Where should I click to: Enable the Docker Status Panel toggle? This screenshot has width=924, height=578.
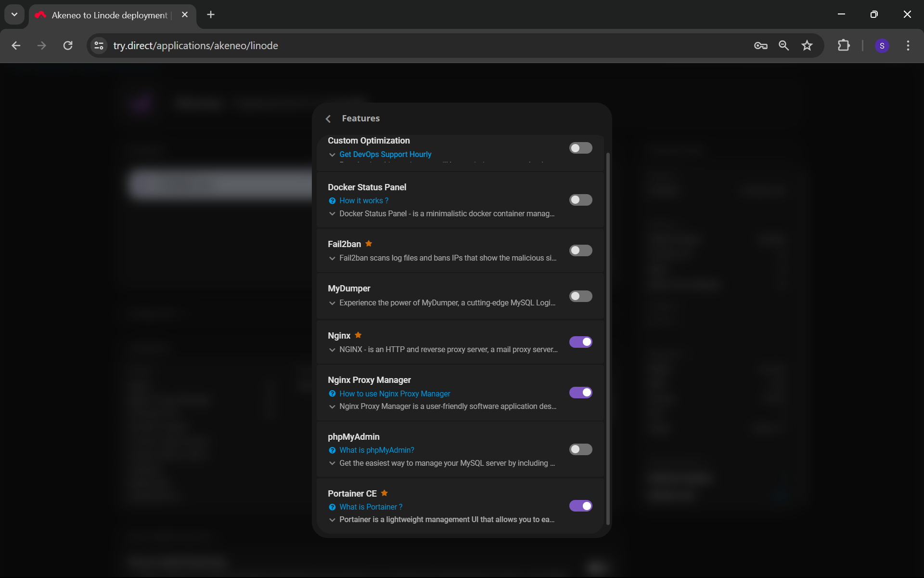580,200
